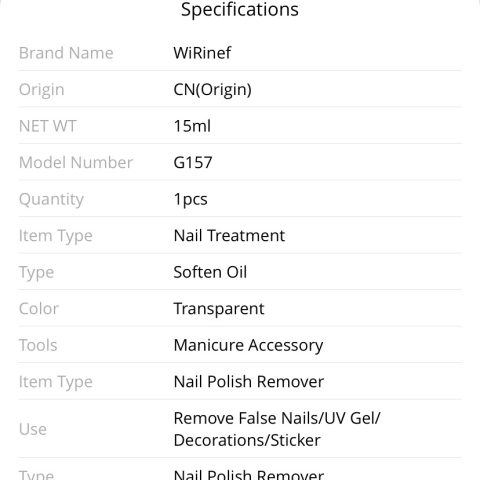Screen dimensions: 480x480
Task: Click the 1pcs quantity value
Action: (x=190, y=200)
